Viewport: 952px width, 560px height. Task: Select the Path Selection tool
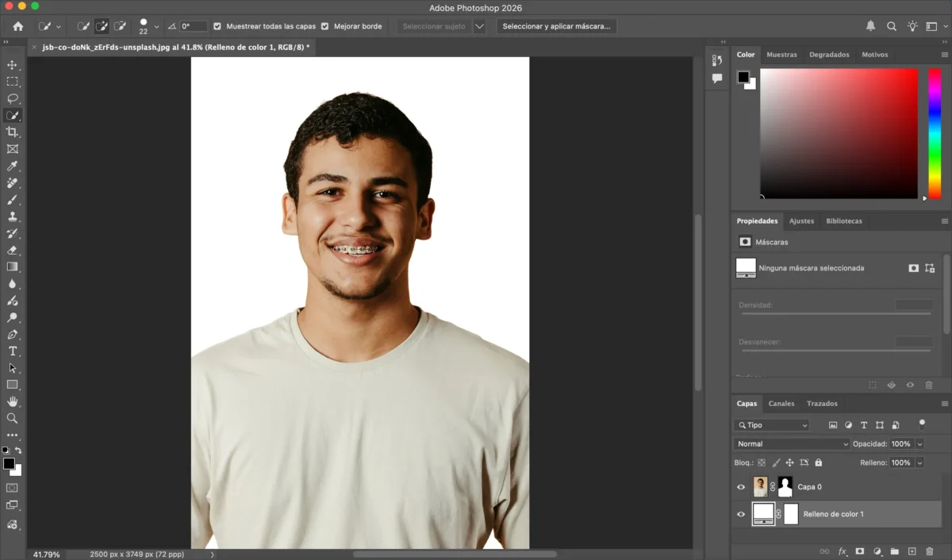(12, 368)
